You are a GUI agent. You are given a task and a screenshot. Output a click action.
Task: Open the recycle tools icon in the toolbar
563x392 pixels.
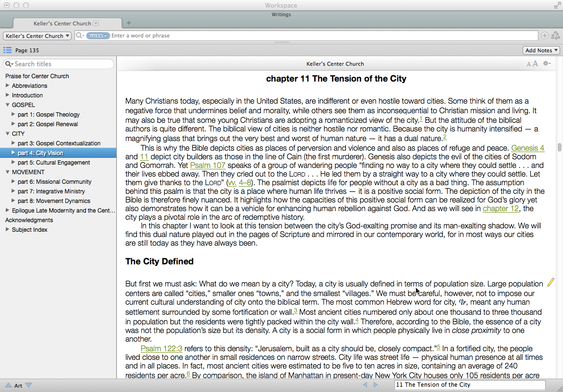(555, 35)
